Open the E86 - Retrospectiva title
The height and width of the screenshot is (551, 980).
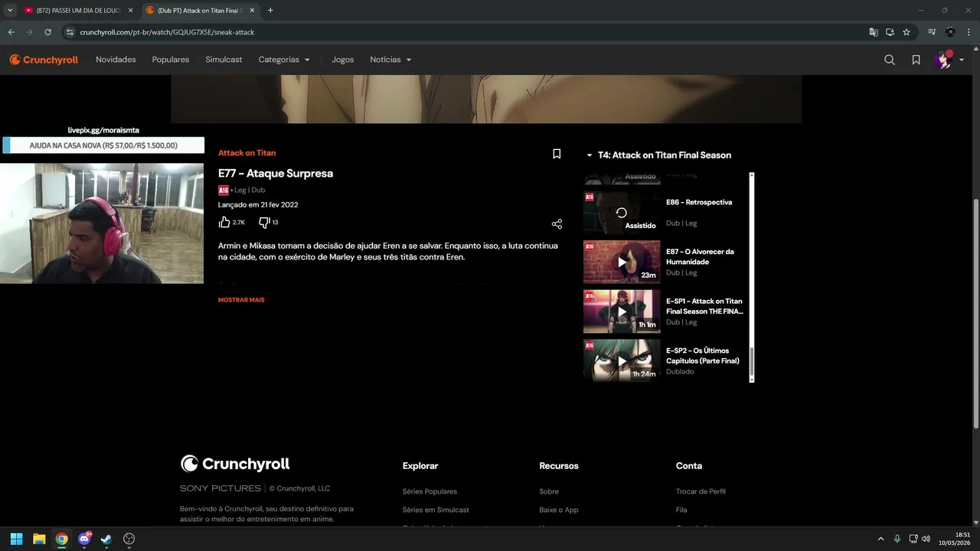(699, 202)
